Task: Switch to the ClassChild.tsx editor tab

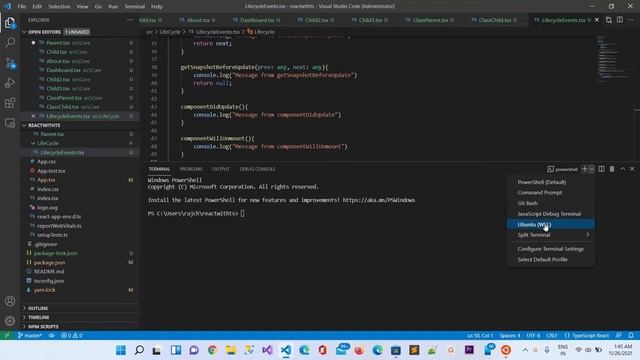Action: pyautogui.click(x=495, y=20)
